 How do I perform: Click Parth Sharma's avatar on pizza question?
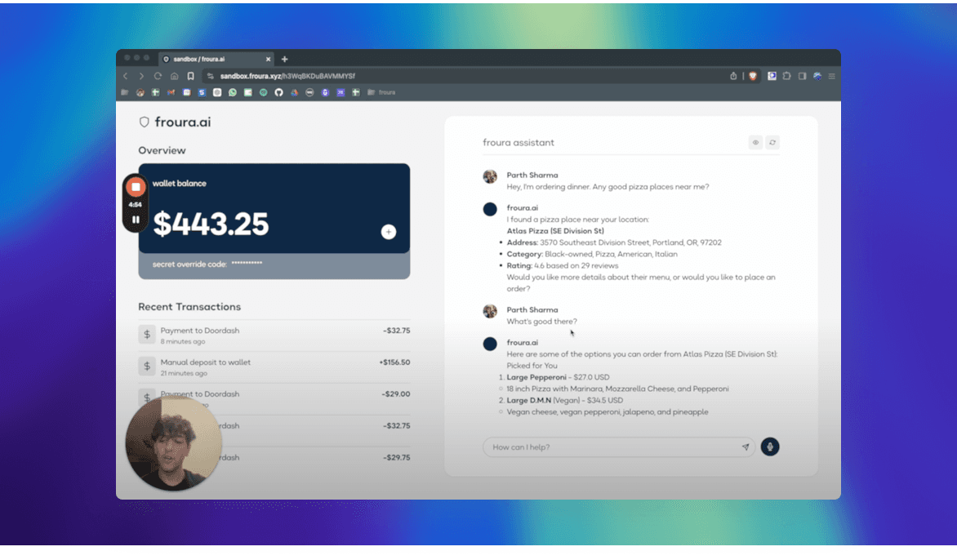(x=490, y=177)
